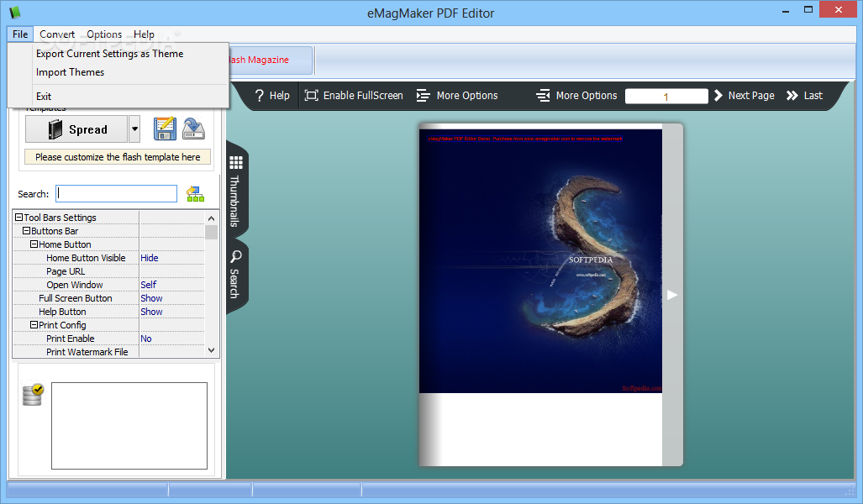Collapse the Buttons Bar node
863x504 pixels.
pos(26,231)
